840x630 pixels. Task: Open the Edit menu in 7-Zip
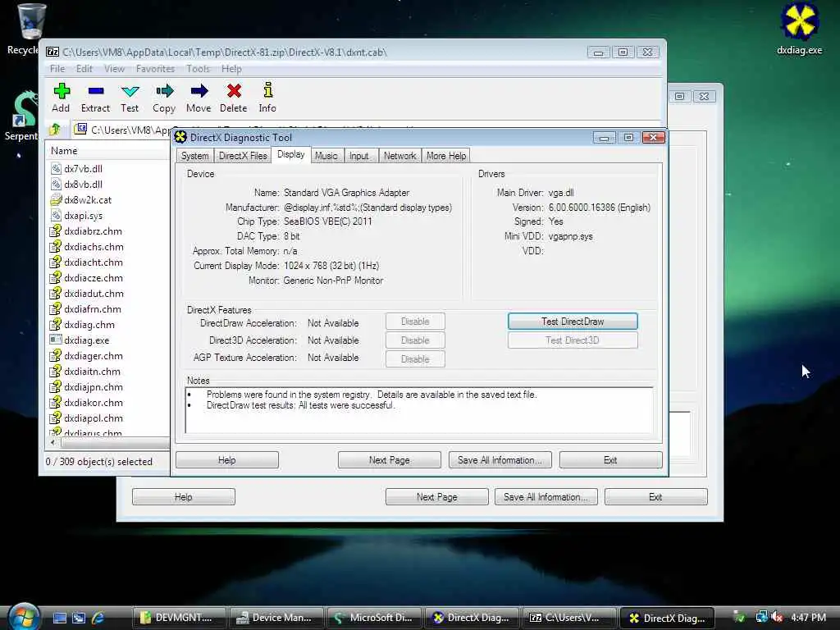(84, 69)
